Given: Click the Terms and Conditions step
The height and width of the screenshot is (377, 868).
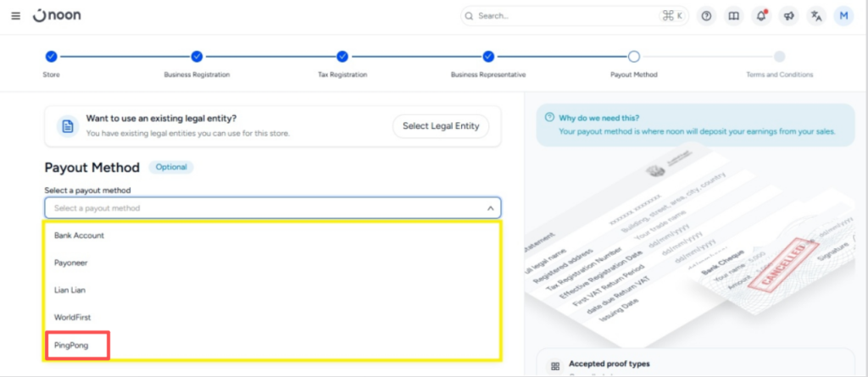Looking at the screenshot, I should tap(780, 57).
